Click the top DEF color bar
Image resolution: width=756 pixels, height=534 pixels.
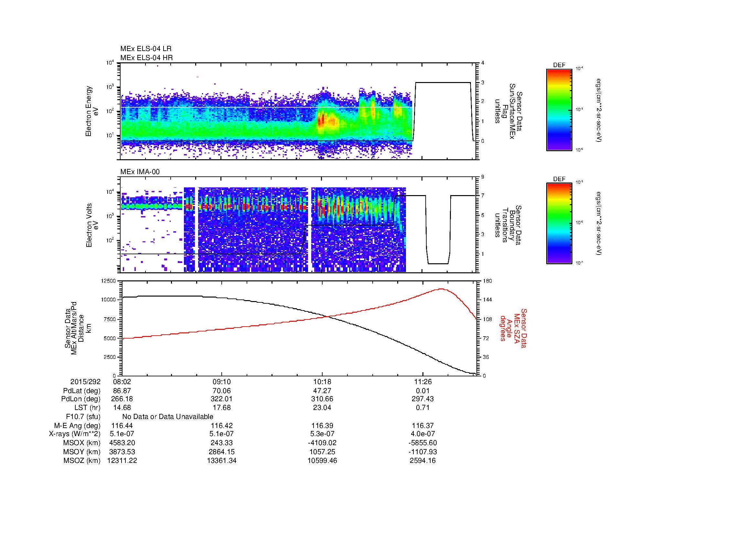click(559, 110)
